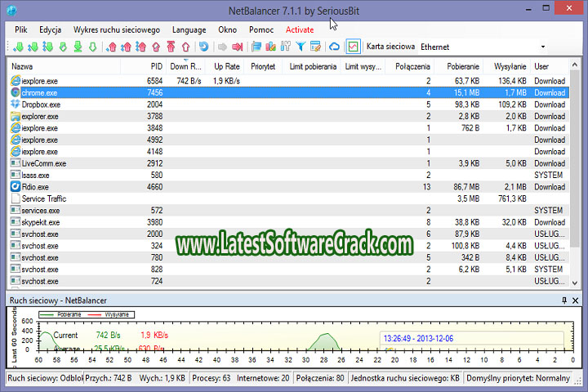Select the Rdio.exe process row

(289, 187)
